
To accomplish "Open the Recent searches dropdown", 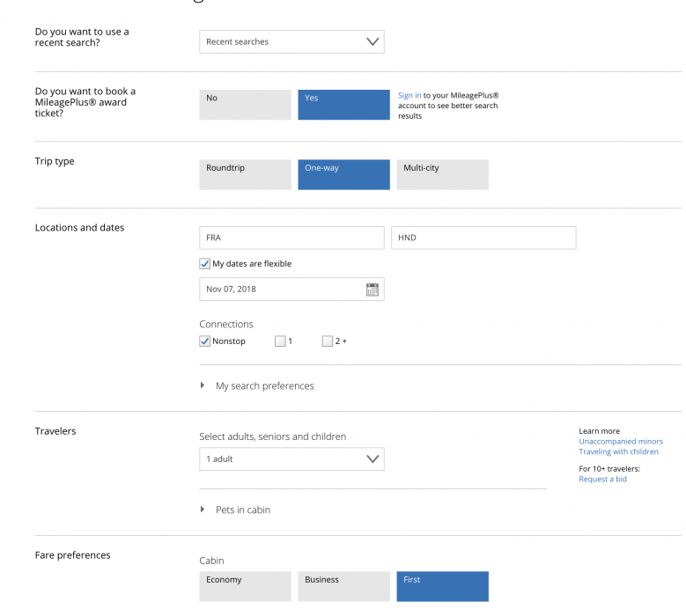I will [x=291, y=42].
